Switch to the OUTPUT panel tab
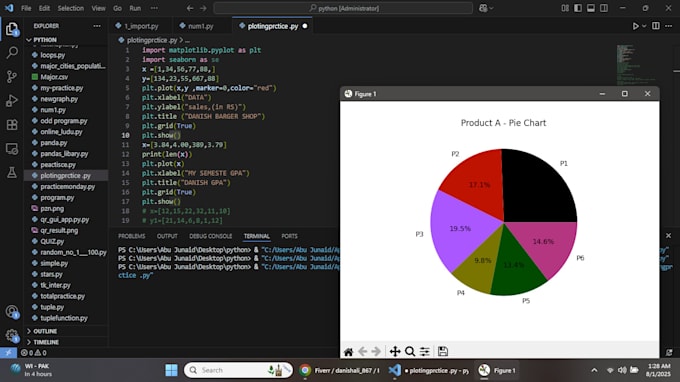The height and width of the screenshot is (382, 680). [167, 236]
